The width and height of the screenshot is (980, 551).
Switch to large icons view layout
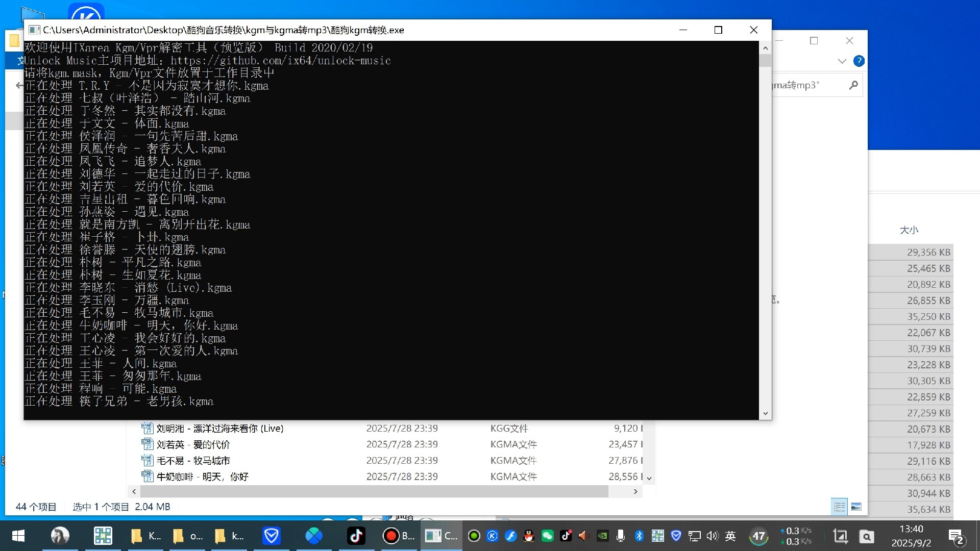point(856,507)
